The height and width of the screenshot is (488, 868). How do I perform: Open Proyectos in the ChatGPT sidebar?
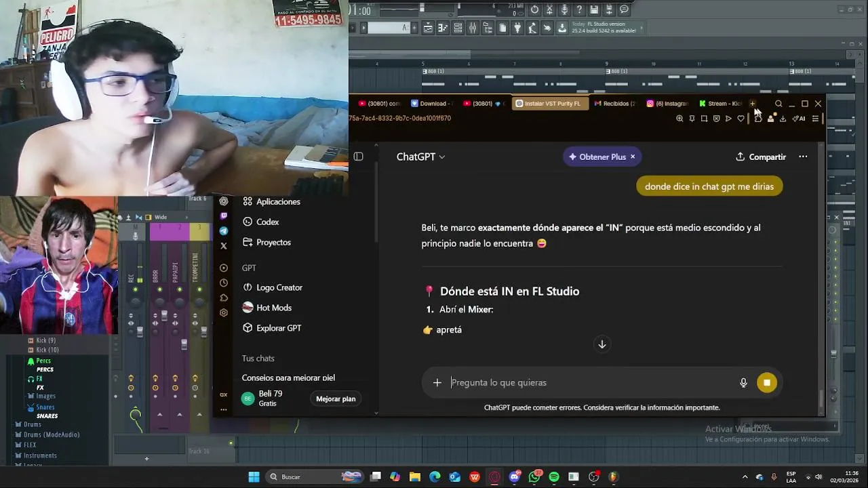pyautogui.click(x=267, y=242)
